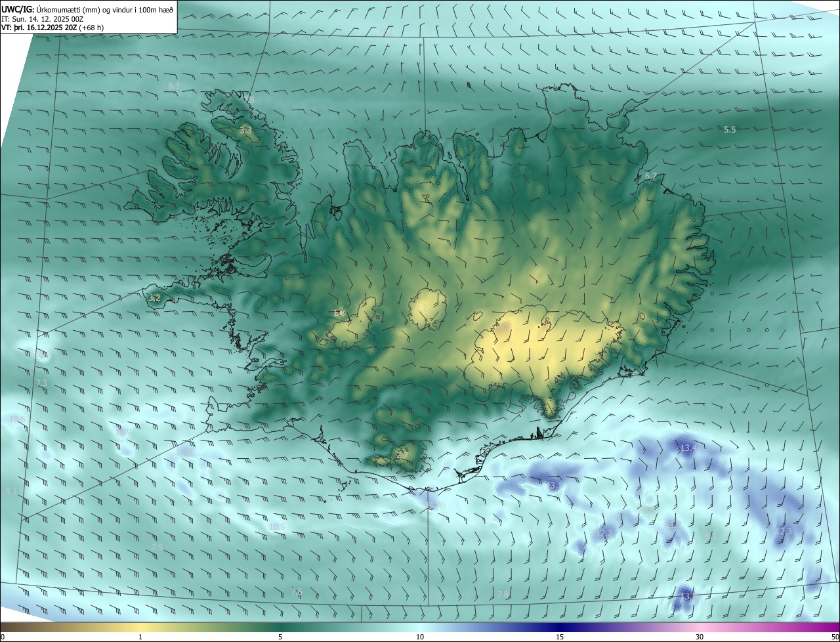840x642 pixels.
Task: Click the initial time 'IT: Sun. 14. 12. 2025 00Z'
Action: point(43,19)
